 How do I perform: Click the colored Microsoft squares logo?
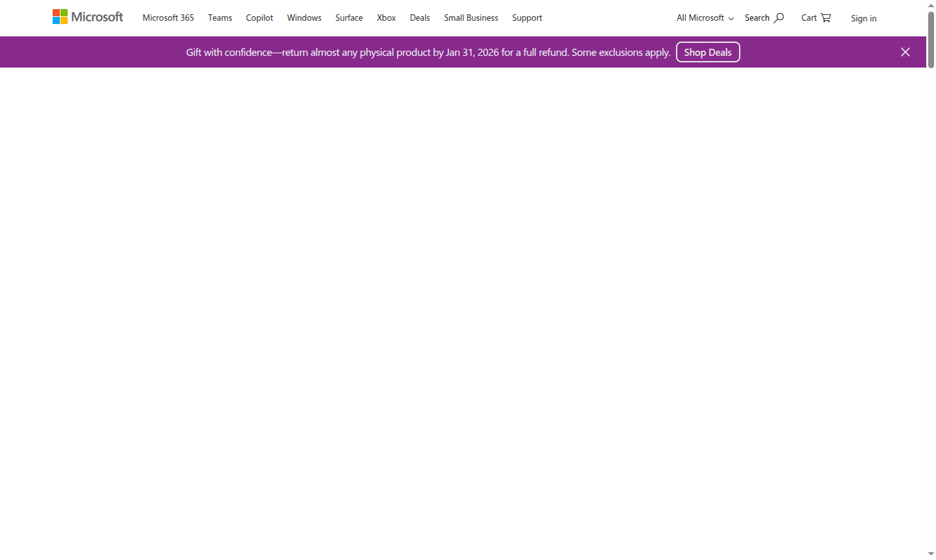point(59,16)
